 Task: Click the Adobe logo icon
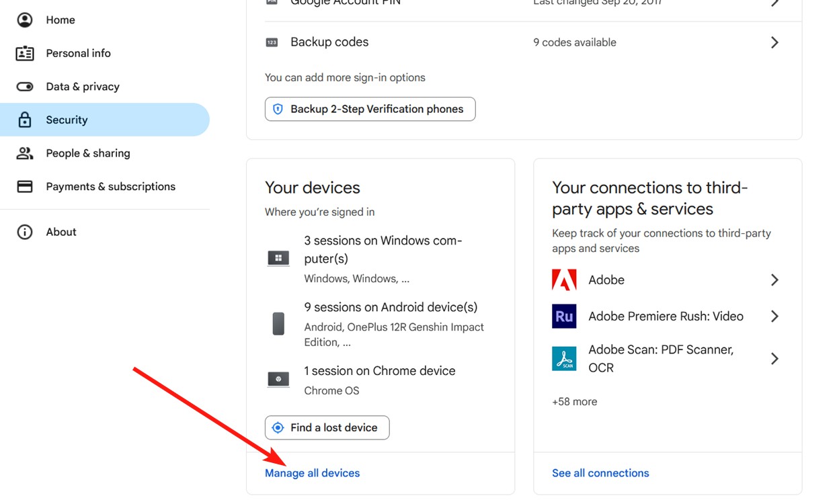(x=564, y=280)
